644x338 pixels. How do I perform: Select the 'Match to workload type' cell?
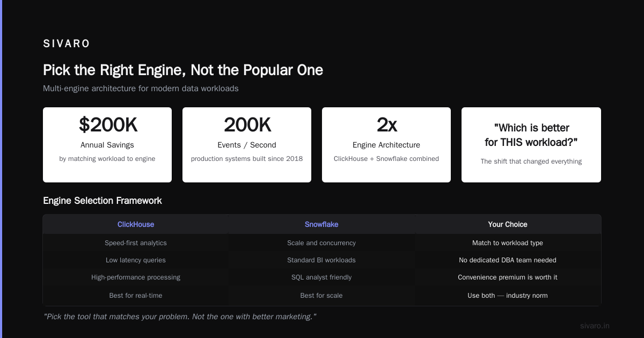tap(508, 243)
